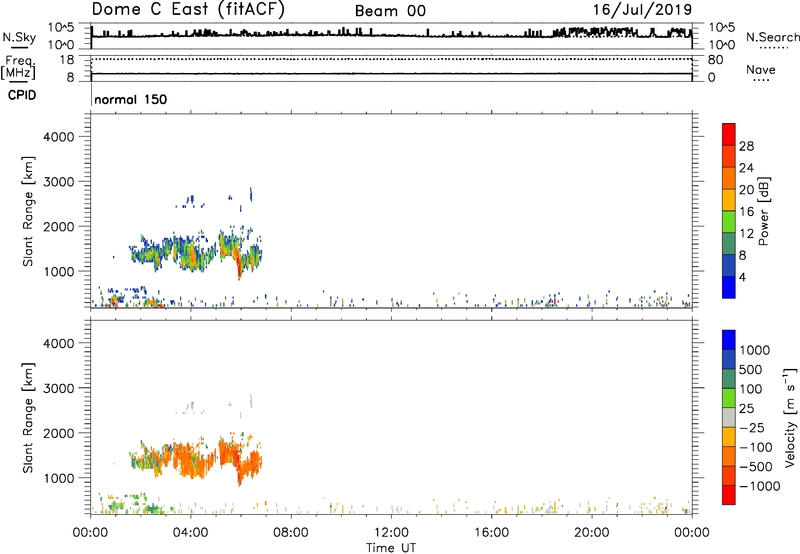The image size is (800, 554).
Task: Click the '-1000' tick on Velocity colorbar
Action: click(759, 486)
